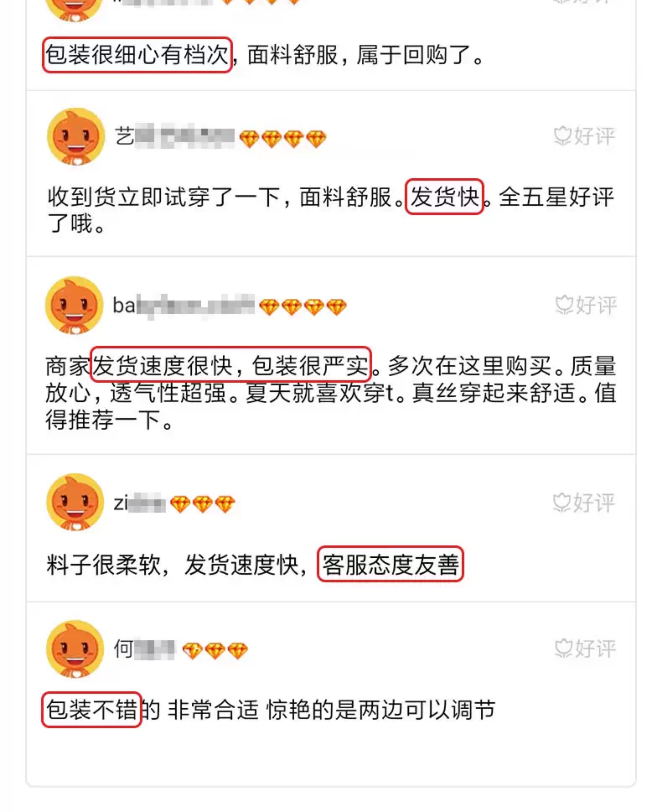Image resolution: width=662 pixels, height=812 pixels.
Task: Click avatar of reviewer starting with zi
Action: (x=75, y=502)
